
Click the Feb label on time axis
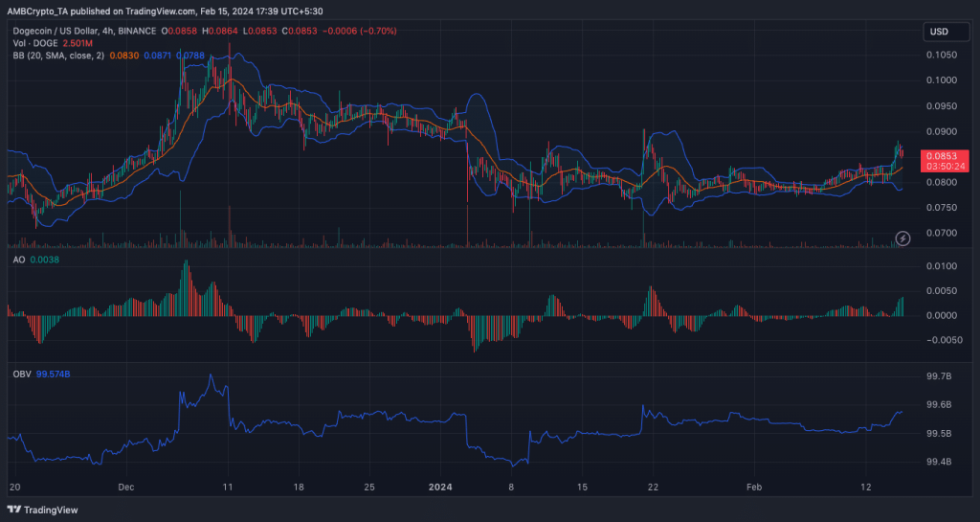(754, 487)
